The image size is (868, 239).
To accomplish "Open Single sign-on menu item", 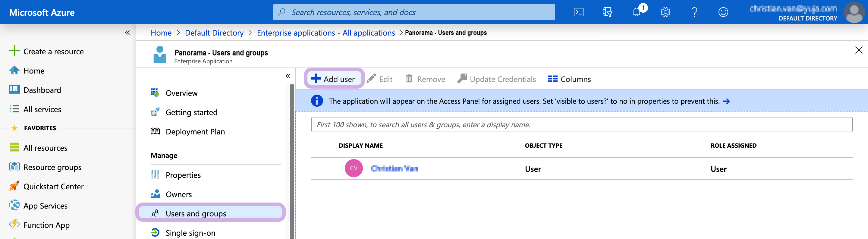I will click(x=190, y=233).
